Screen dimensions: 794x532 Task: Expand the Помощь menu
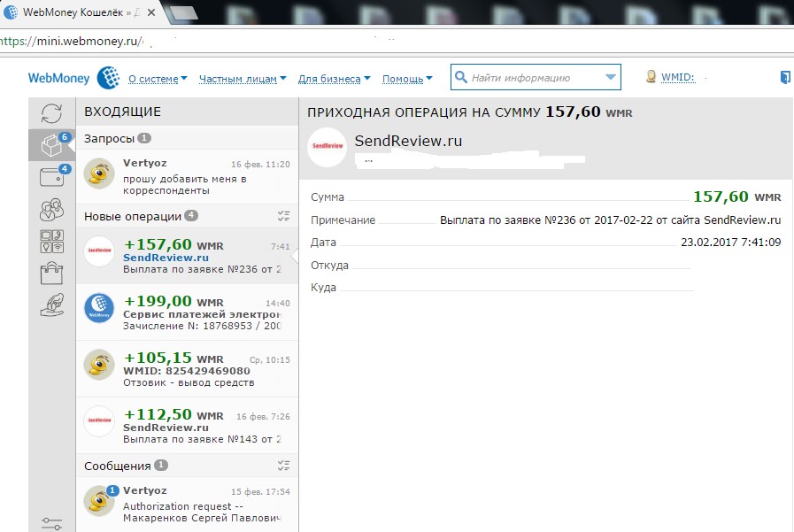[407, 79]
